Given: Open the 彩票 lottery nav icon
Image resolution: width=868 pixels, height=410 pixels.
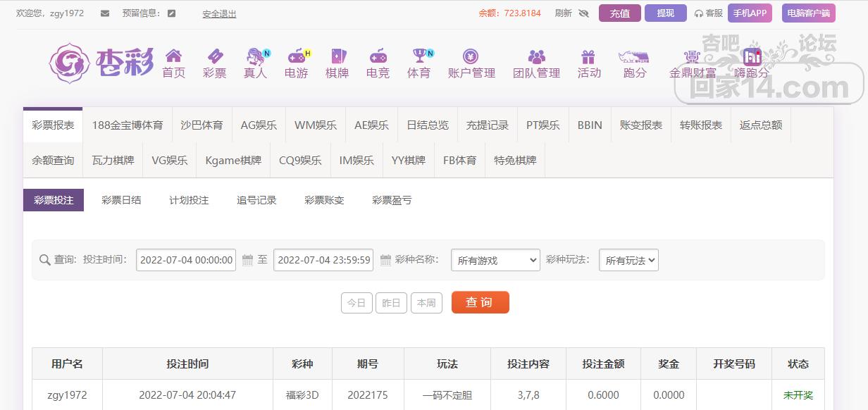Looking at the screenshot, I should pos(214,56).
